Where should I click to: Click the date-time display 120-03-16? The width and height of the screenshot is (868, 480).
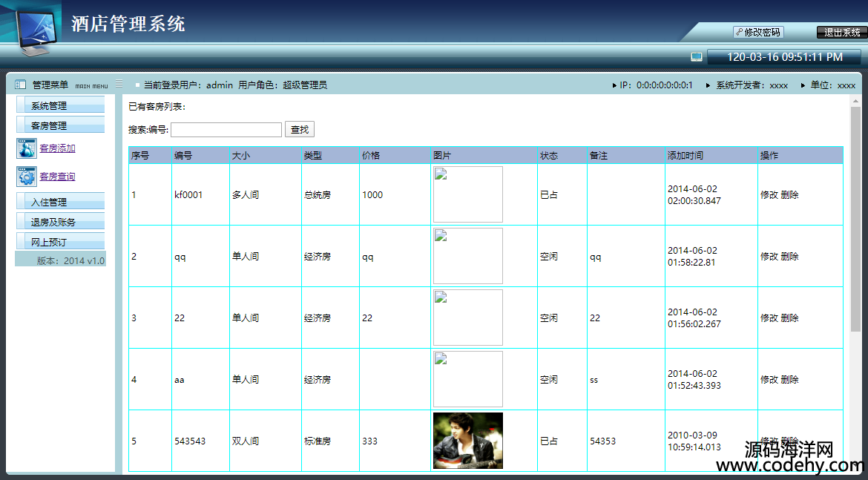784,57
